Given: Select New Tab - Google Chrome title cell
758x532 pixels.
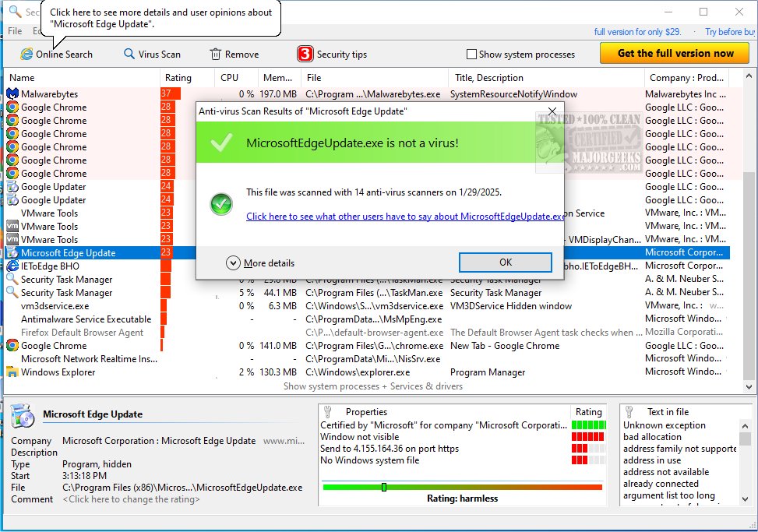Looking at the screenshot, I should coord(505,346).
